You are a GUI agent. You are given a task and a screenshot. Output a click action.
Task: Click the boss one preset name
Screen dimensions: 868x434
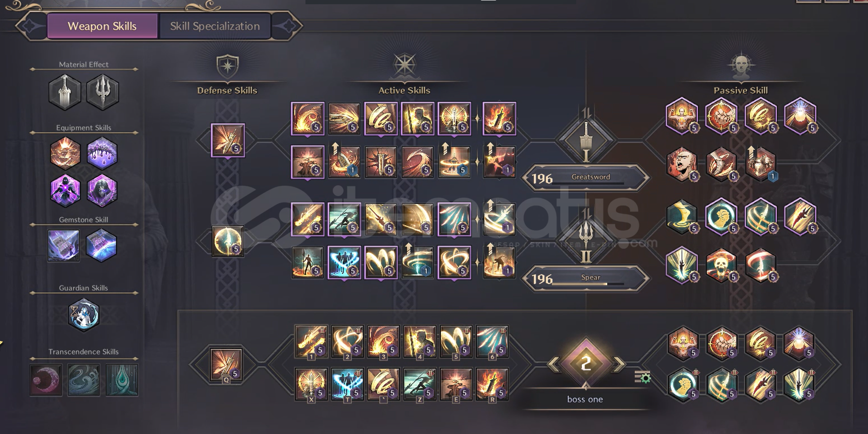(x=585, y=399)
